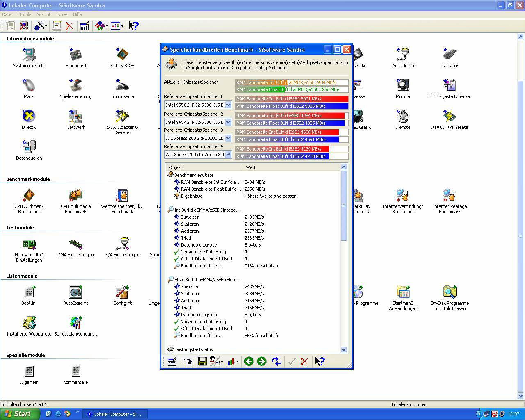Click the disconnect computer icon in main toolbar
The image size is (525, 420).
click(23, 26)
